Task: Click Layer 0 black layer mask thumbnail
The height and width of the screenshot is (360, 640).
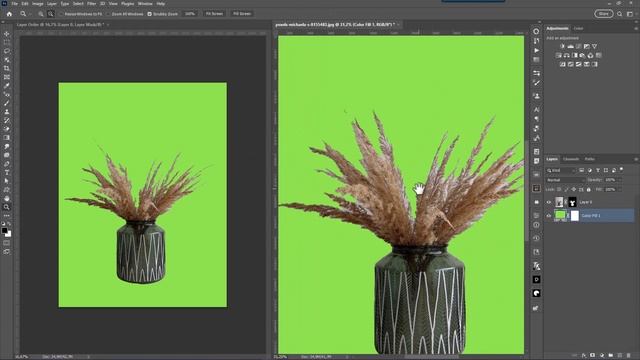Action: tap(573, 202)
